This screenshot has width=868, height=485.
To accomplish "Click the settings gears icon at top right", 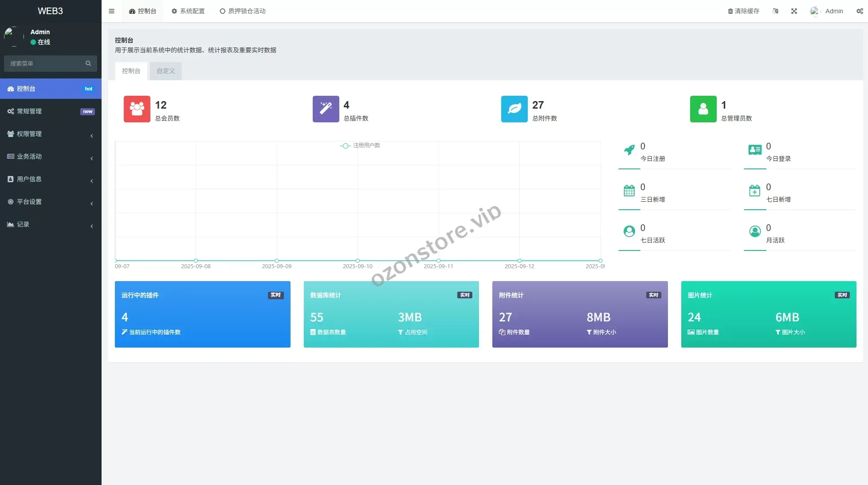I will pyautogui.click(x=860, y=11).
